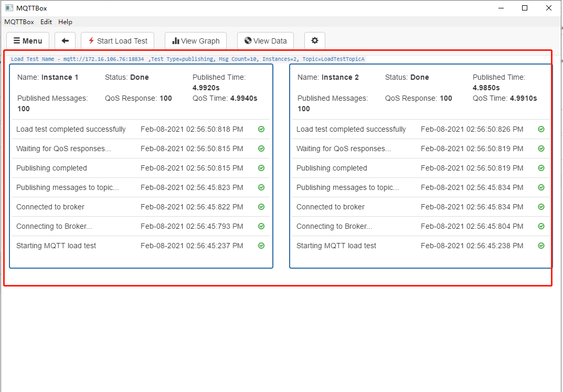
Task: Open the hamburger Menu button
Action: coord(28,41)
